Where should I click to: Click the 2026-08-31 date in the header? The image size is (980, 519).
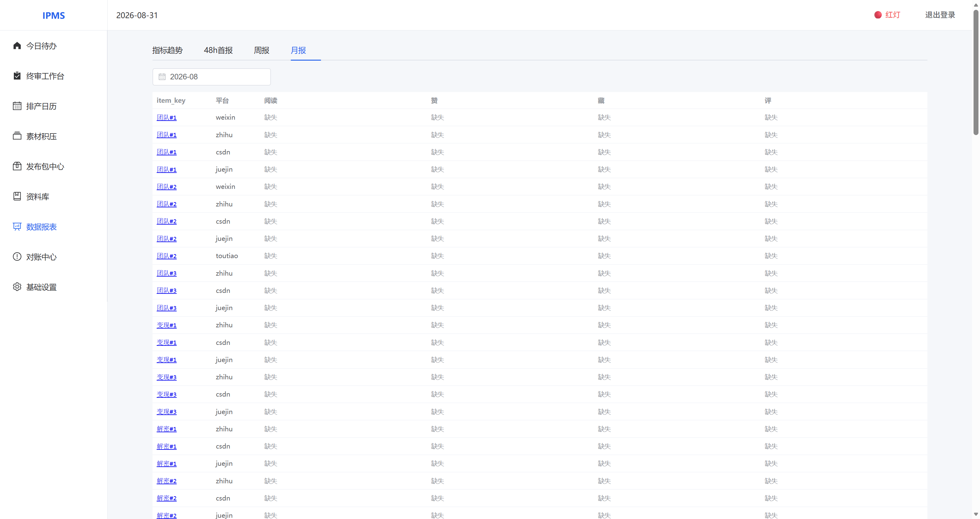(137, 15)
